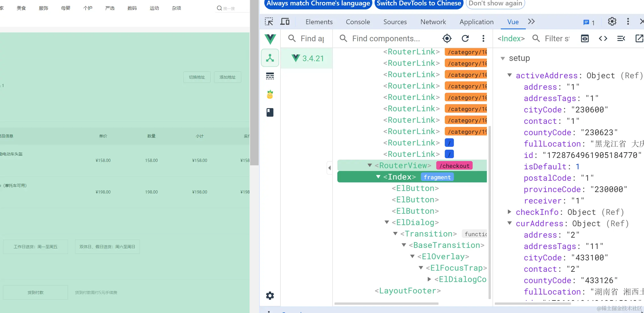
Task: Click the select component in page target icon
Action: pyautogui.click(x=447, y=38)
